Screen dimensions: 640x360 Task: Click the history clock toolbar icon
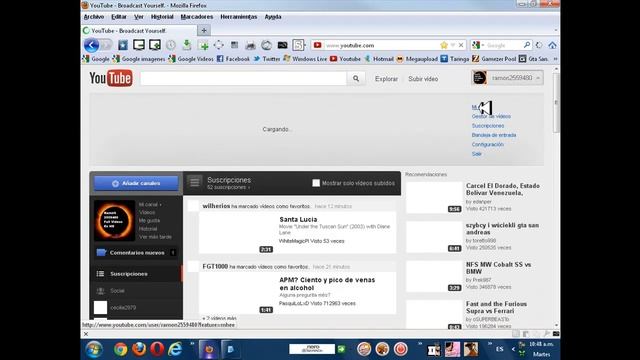pos(171,45)
